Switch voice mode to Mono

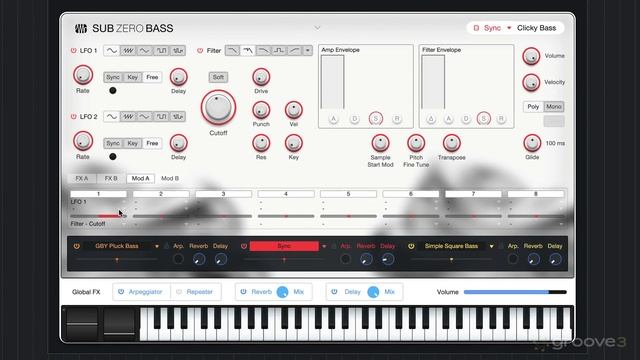(x=554, y=107)
